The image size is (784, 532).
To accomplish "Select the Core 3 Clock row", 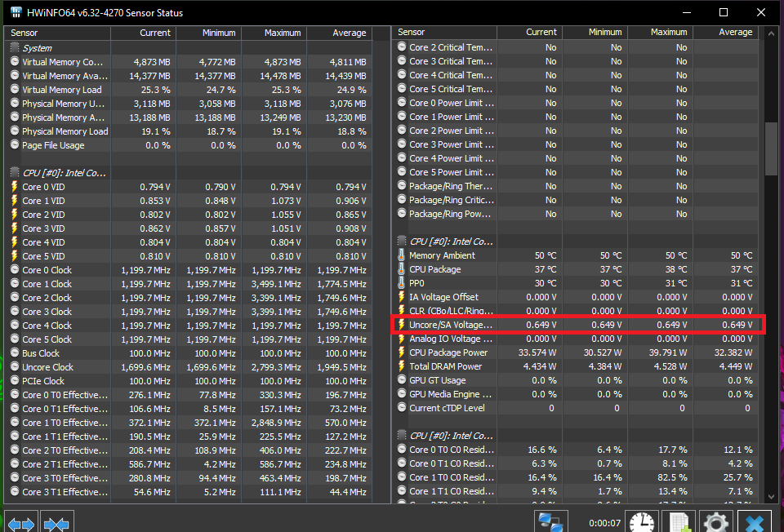I will click(x=189, y=312).
